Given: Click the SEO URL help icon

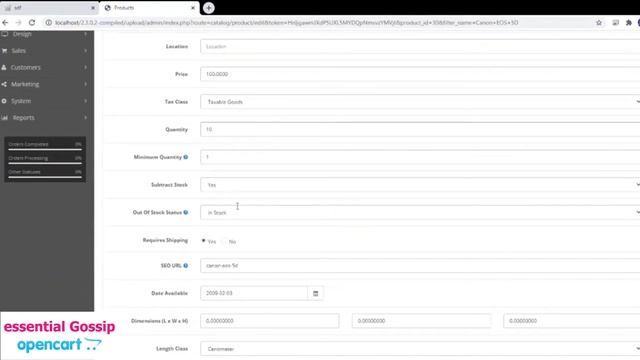Looking at the screenshot, I should (x=186, y=266).
